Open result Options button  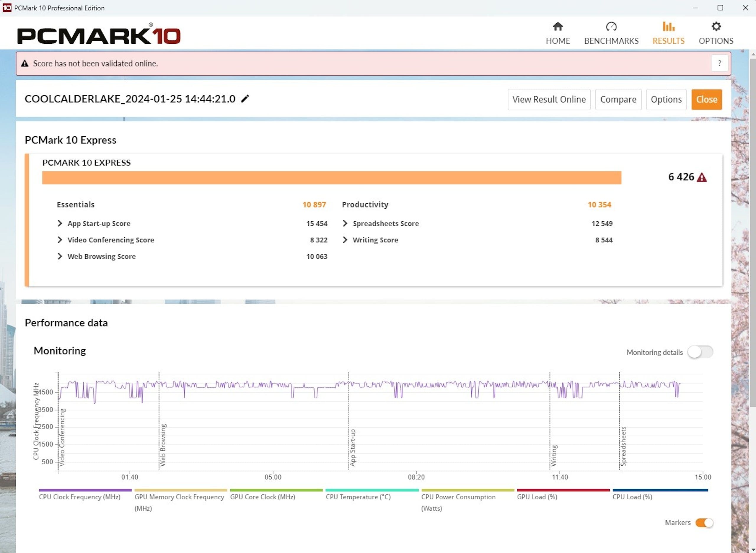pos(666,99)
